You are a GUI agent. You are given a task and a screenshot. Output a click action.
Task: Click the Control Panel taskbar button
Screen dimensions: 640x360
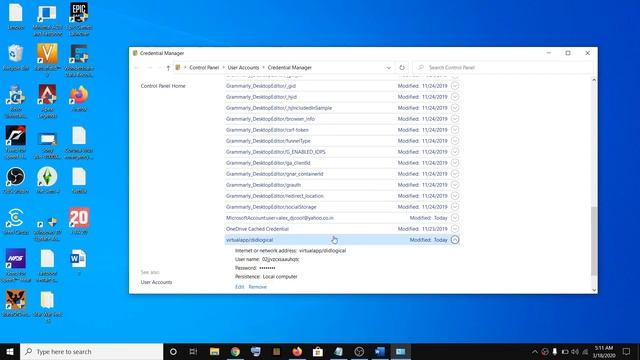(x=401, y=351)
